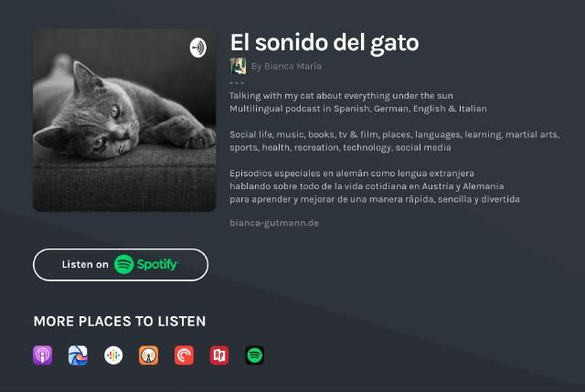Click the Breaker app icon
Viewport: 585px width, 392px height.
tap(78, 355)
